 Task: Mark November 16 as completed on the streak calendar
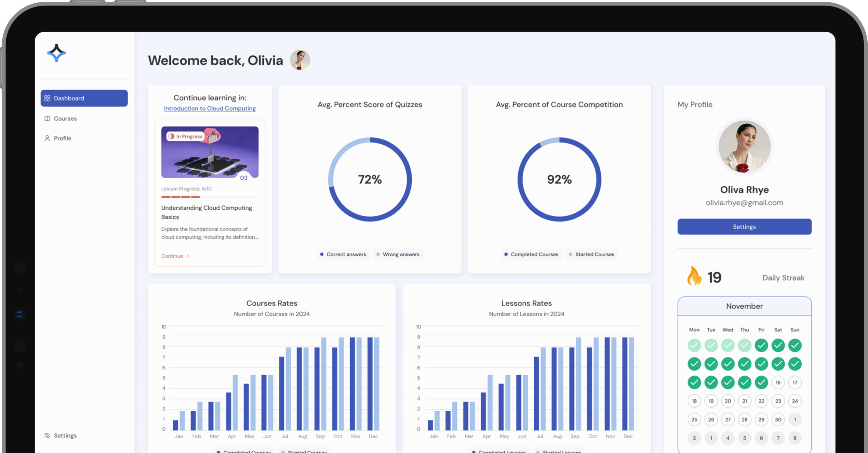point(778,383)
